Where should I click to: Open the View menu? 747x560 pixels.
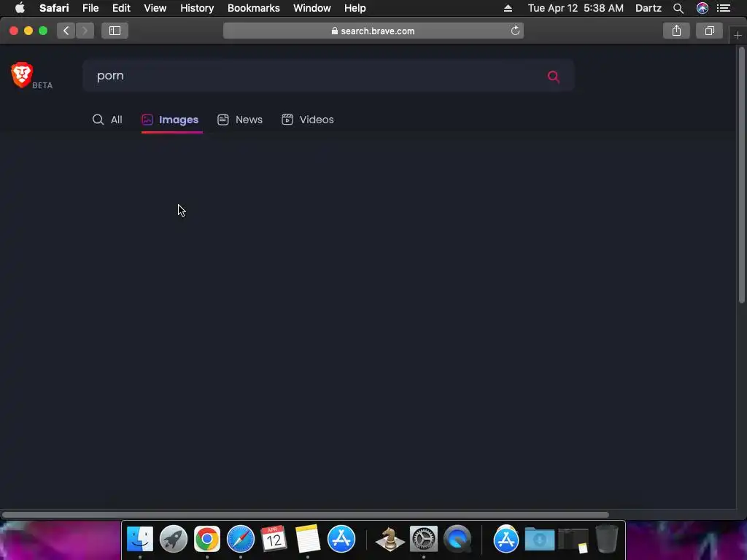coord(155,8)
